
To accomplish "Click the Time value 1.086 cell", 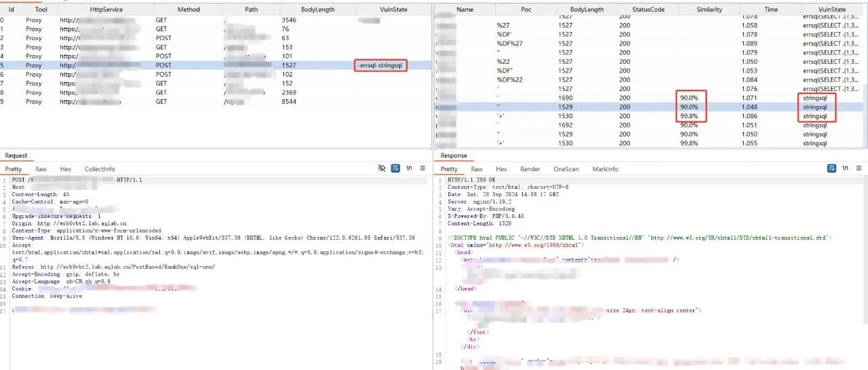I will [x=770, y=117].
